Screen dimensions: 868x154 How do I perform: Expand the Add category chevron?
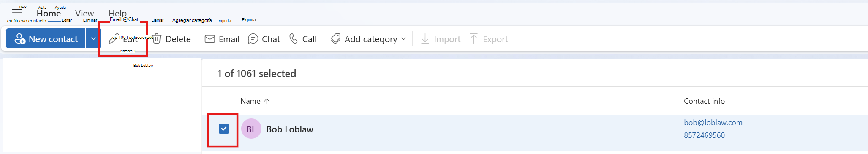(x=403, y=39)
